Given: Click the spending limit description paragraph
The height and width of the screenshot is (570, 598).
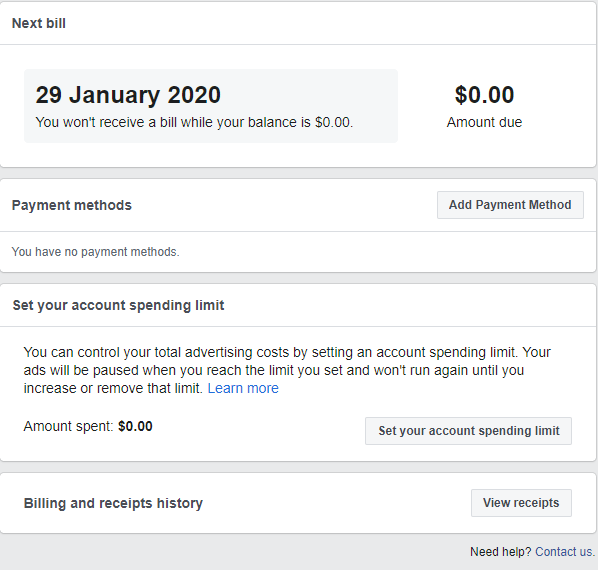Looking at the screenshot, I should tap(287, 370).
